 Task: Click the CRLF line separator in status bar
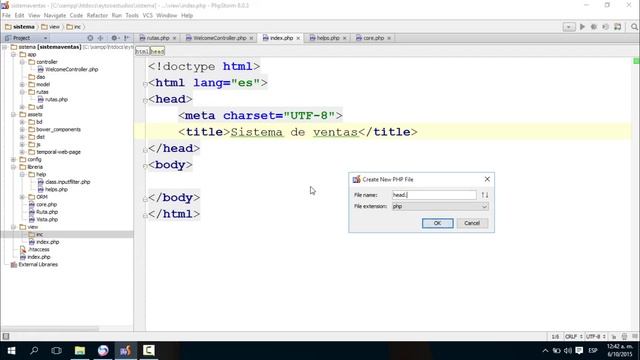point(573,337)
